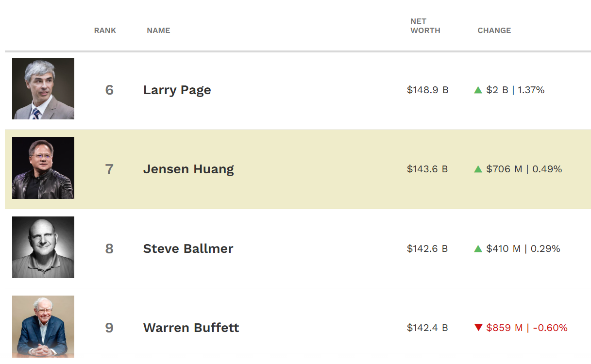Click the green up arrow in Jensen Huang's row

(478, 169)
